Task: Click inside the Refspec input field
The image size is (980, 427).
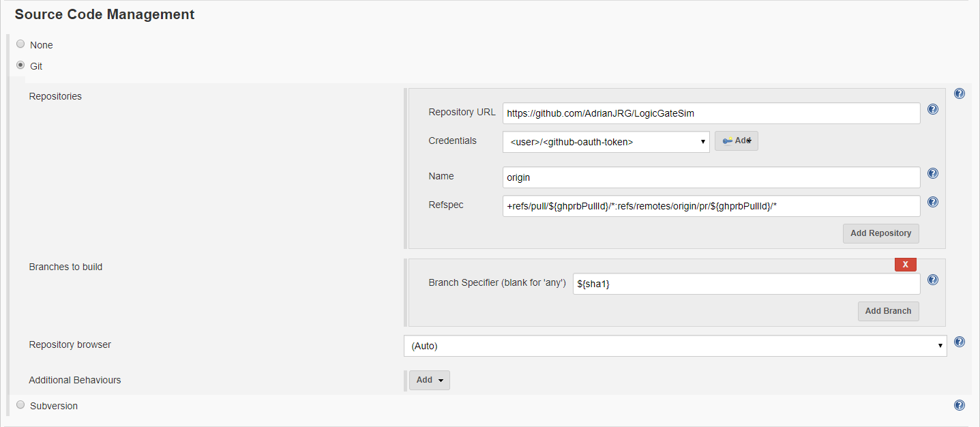Action: click(711, 206)
